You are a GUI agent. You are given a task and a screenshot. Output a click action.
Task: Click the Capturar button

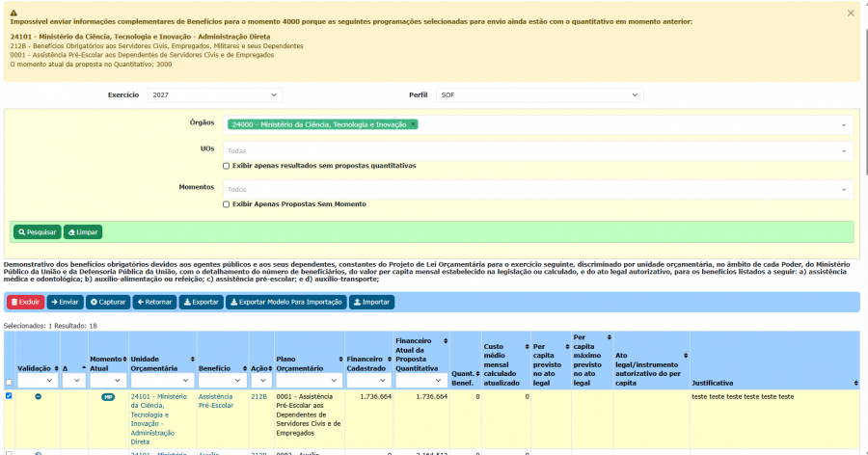(x=108, y=303)
